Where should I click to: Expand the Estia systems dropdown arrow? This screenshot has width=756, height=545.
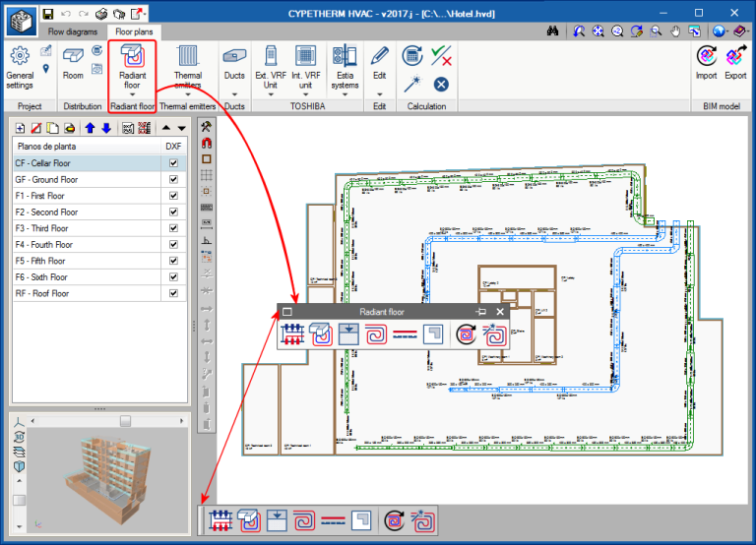pyautogui.click(x=345, y=94)
